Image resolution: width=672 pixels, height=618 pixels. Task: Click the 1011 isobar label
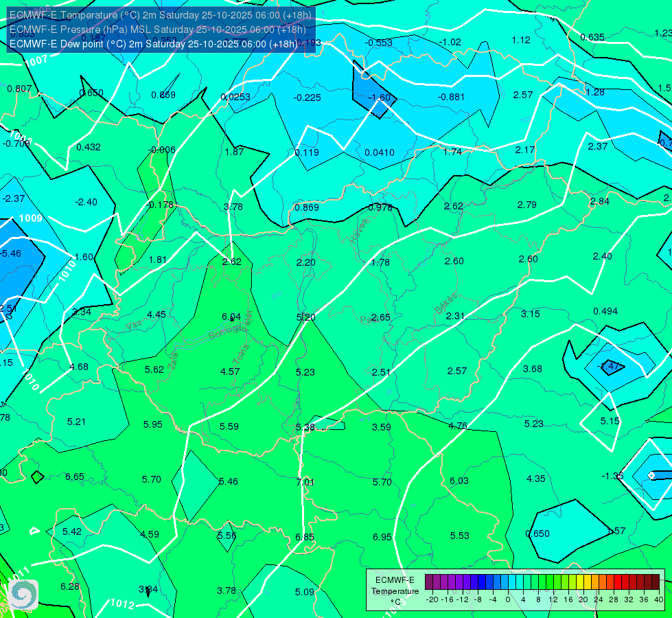pyautogui.click(x=19, y=574)
